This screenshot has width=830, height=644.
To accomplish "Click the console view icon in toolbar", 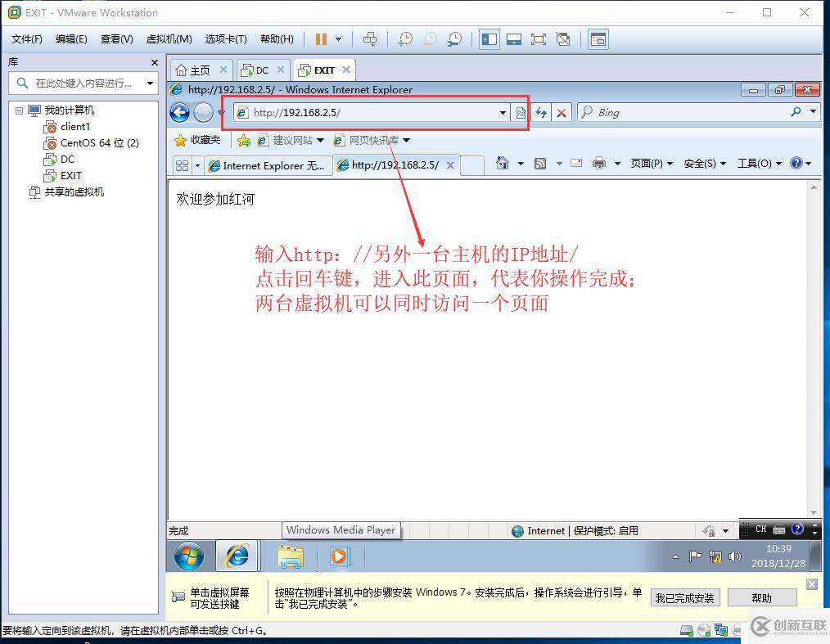I will (598, 39).
